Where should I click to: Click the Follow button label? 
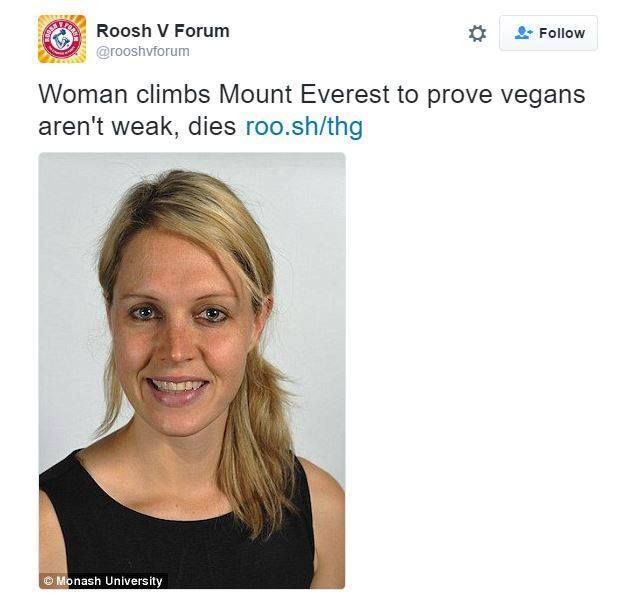coord(561,33)
